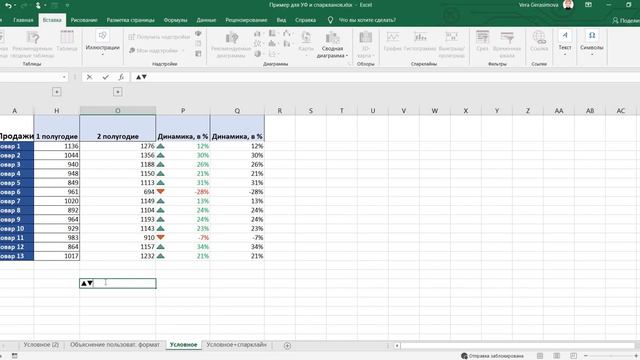Switch to 'Объяснение пользоват. формат' sheet
The image size is (640, 360).
[115, 345]
